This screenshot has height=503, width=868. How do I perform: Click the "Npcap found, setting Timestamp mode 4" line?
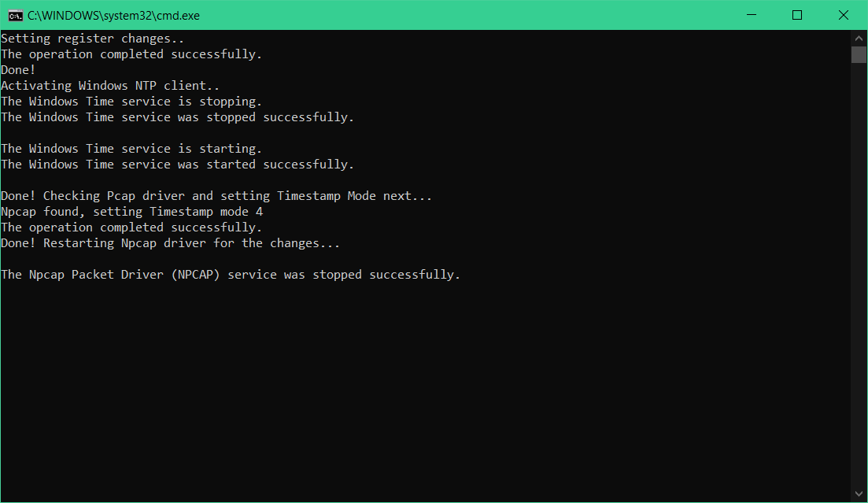coord(131,212)
